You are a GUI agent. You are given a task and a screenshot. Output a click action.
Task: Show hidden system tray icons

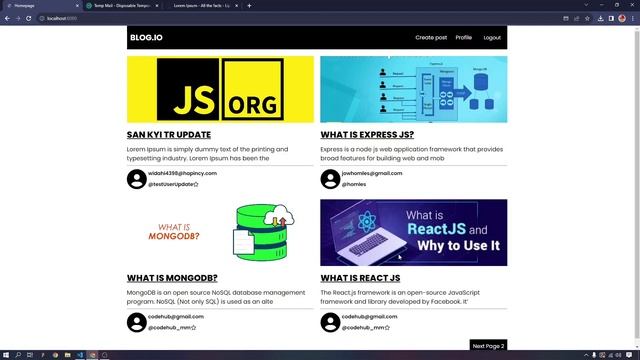[x=586, y=355]
